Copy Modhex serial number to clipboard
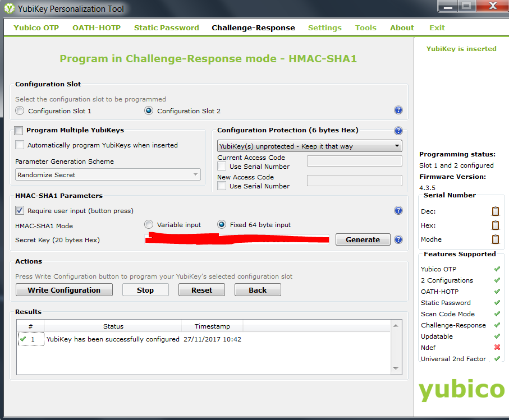Image resolution: width=509 pixels, height=420 pixels. (x=496, y=239)
